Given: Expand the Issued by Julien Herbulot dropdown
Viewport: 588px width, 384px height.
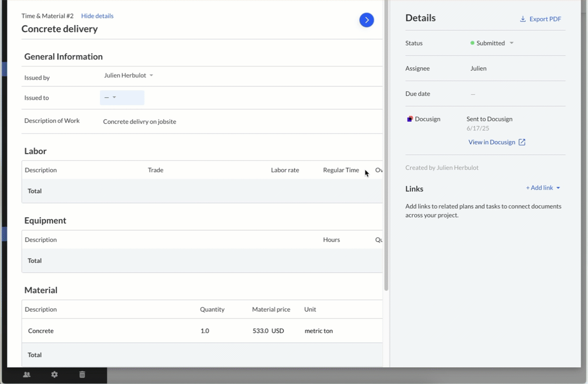Looking at the screenshot, I should pos(151,75).
